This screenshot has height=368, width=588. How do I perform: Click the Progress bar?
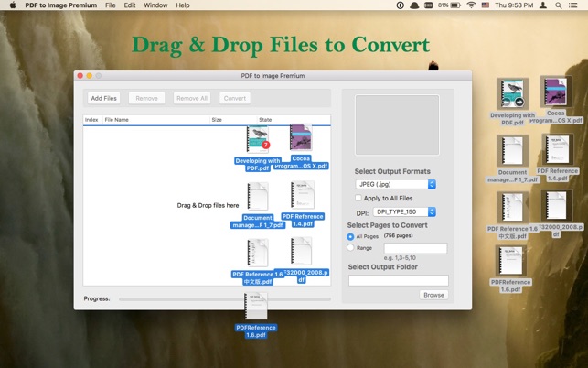tap(225, 299)
